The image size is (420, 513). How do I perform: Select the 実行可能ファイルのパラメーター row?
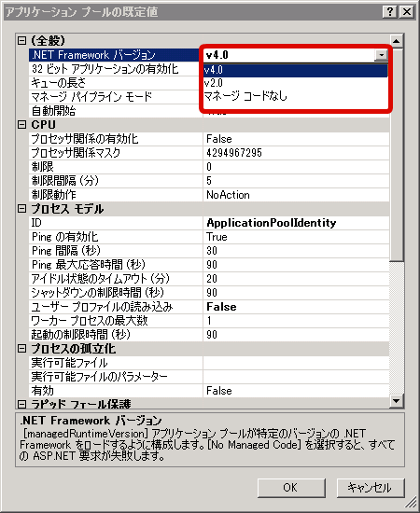209,377
